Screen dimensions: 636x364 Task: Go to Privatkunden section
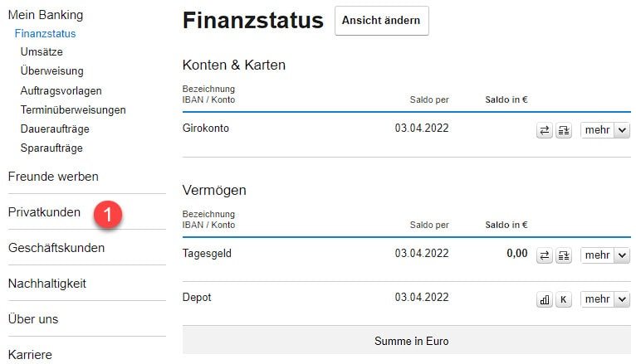[x=44, y=212]
